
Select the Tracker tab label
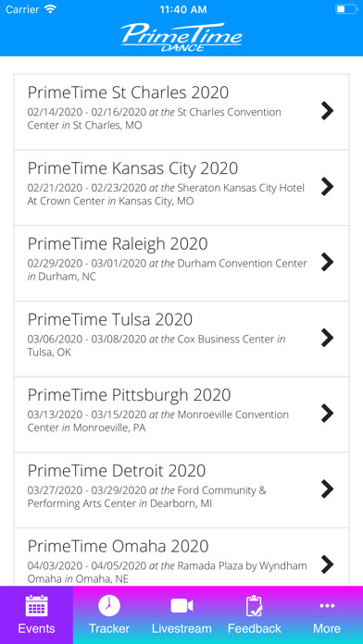109,628
